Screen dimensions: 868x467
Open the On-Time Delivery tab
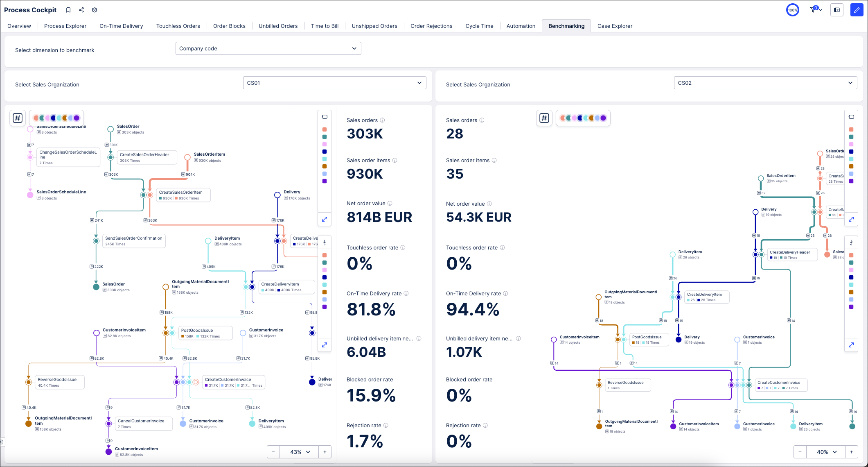(121, 26)
